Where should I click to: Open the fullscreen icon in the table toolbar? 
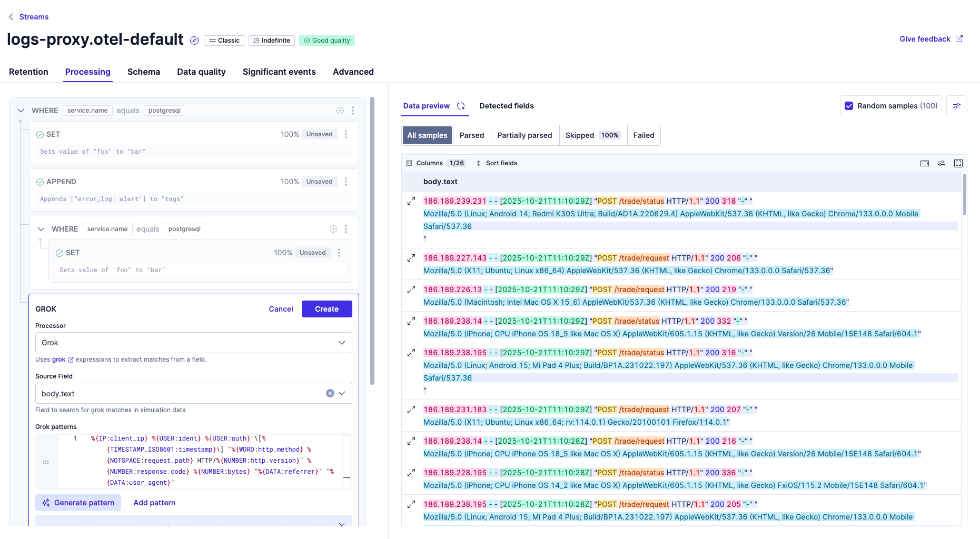[x=958, y=163]
